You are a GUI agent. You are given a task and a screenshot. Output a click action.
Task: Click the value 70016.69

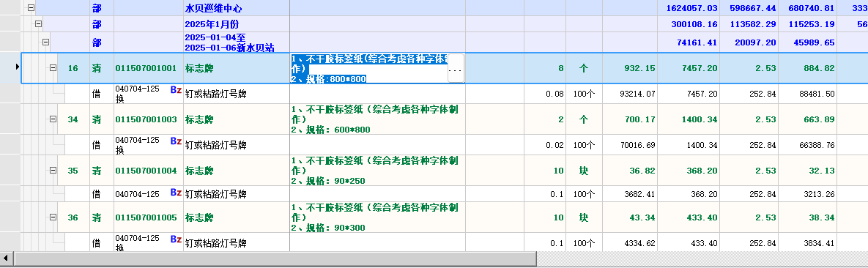pos(637,146)
